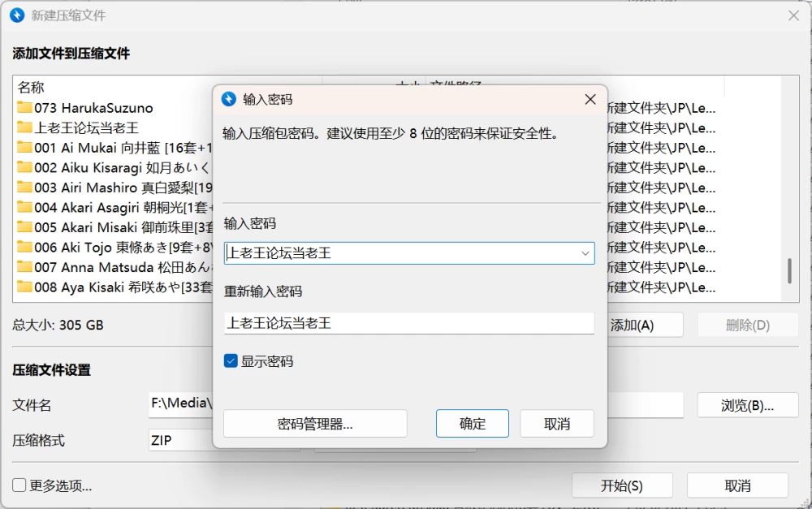This screenshot has height=509, width=812.
Task: Select the 003 Airi Mashiro entry
Action: click(x=123, y=188)
